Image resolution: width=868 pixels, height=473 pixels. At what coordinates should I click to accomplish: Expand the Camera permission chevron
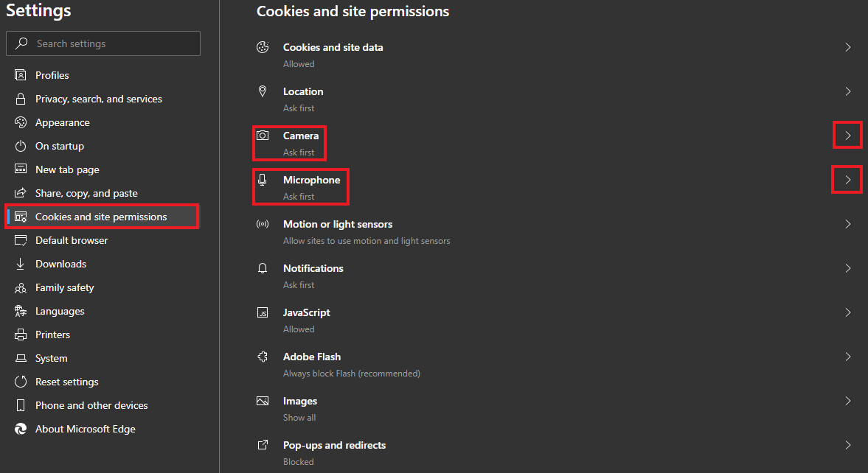tap(847, 136)
